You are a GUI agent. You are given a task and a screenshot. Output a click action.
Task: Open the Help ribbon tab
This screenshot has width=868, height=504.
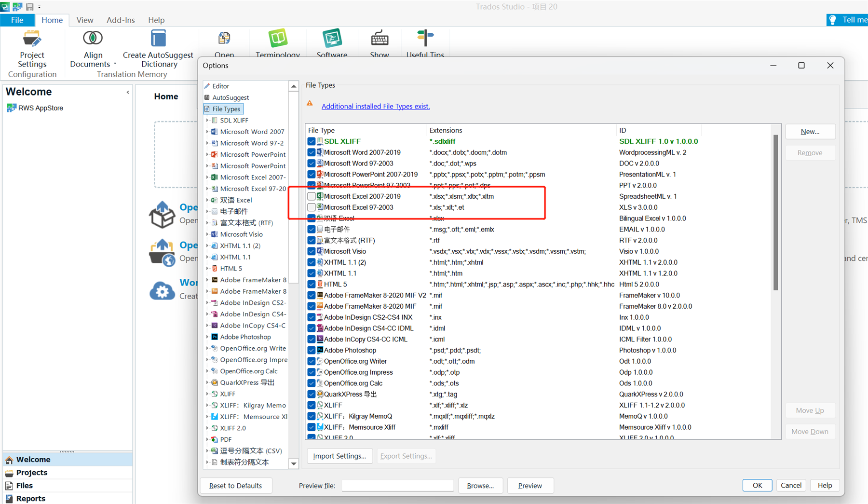pyautogui.click(x=156, y=20)
